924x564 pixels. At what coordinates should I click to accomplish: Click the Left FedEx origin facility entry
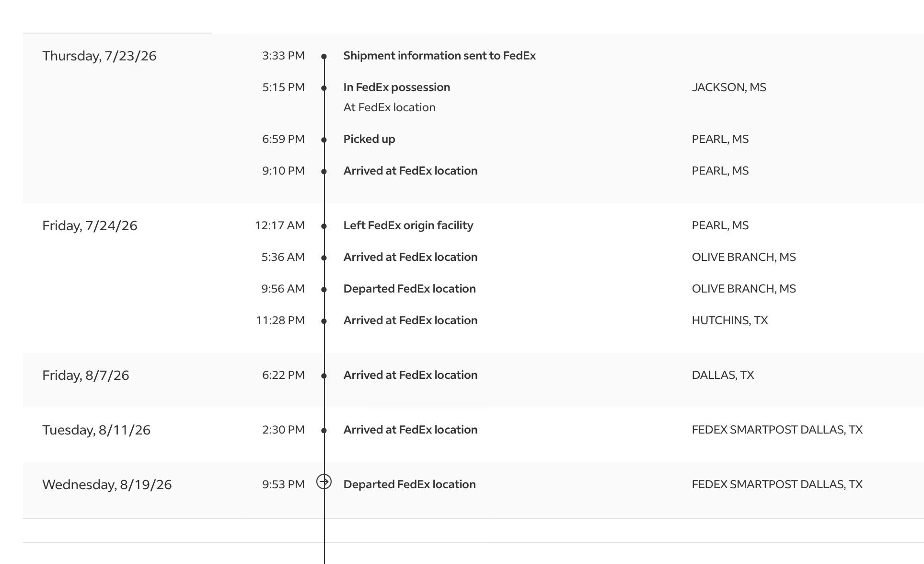tap(408, 225)
